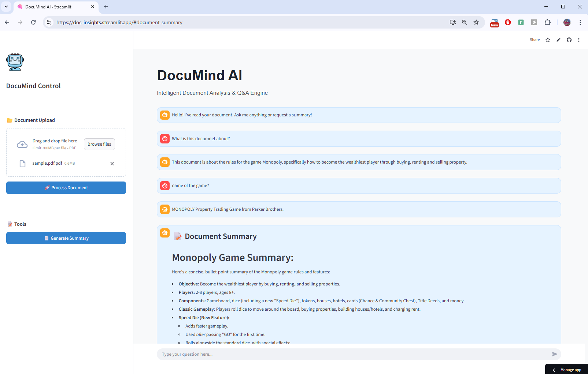Bookmark this page with star icon
The height and width of the screenshot is (374, 588).
476,22
